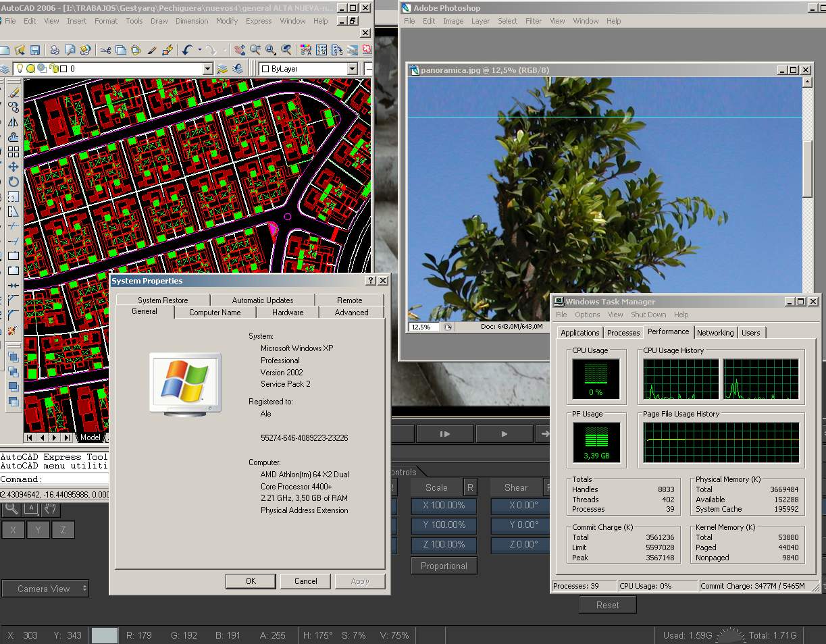
Task: Select the Rotate tool in Modify toolbar
Action: click(x=13, y=182)
